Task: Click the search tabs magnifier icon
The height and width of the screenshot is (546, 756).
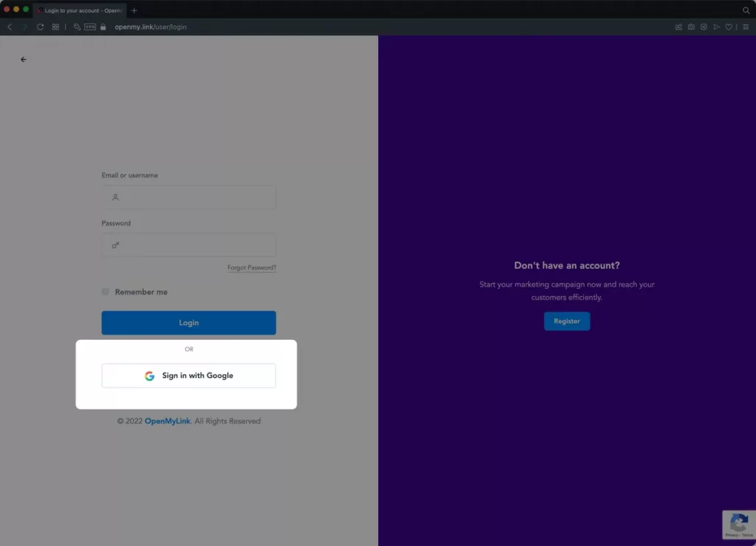Action: (x=746, y=10)
